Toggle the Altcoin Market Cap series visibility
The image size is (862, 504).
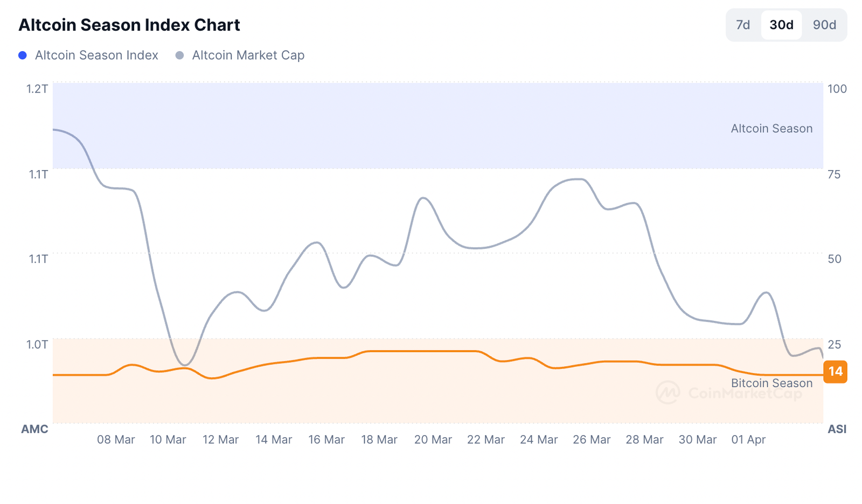click(x=248, y=55)
